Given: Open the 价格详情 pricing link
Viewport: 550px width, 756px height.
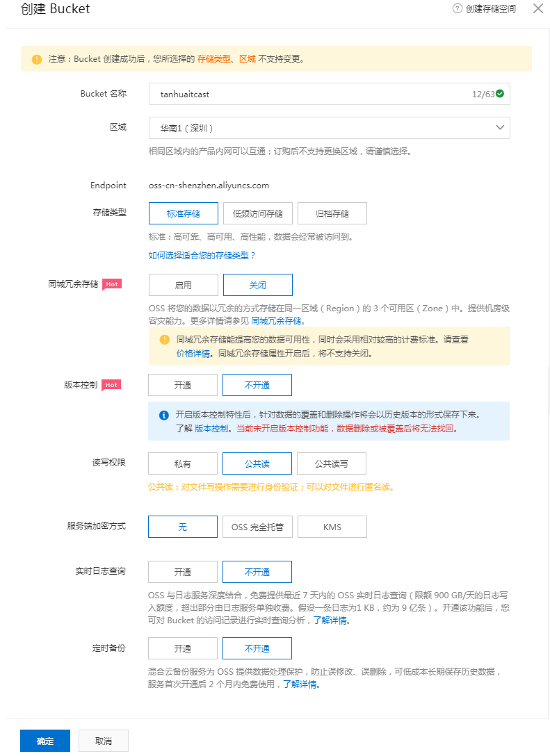Looking at the screenshot, I should [193, 354].
